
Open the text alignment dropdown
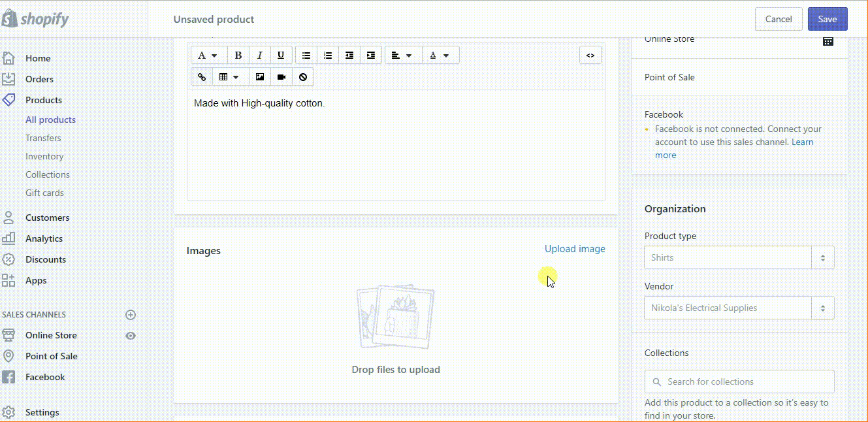coord(403,56)
